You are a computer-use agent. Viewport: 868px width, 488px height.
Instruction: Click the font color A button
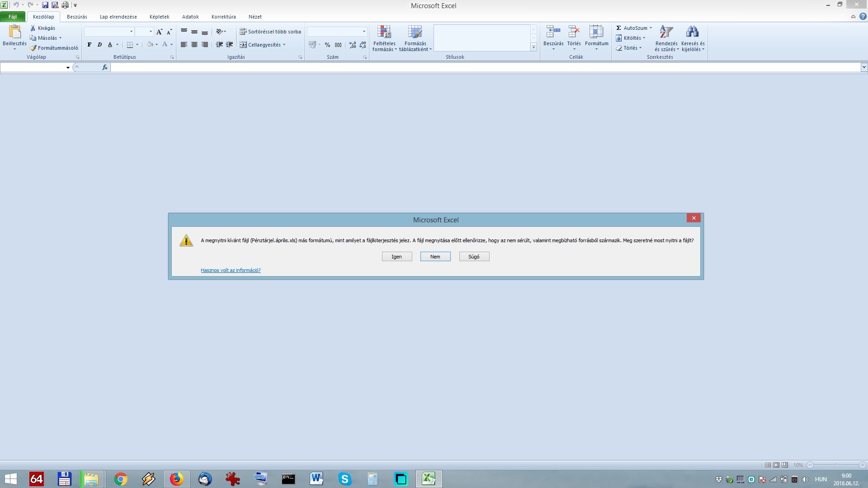point(165,45)
